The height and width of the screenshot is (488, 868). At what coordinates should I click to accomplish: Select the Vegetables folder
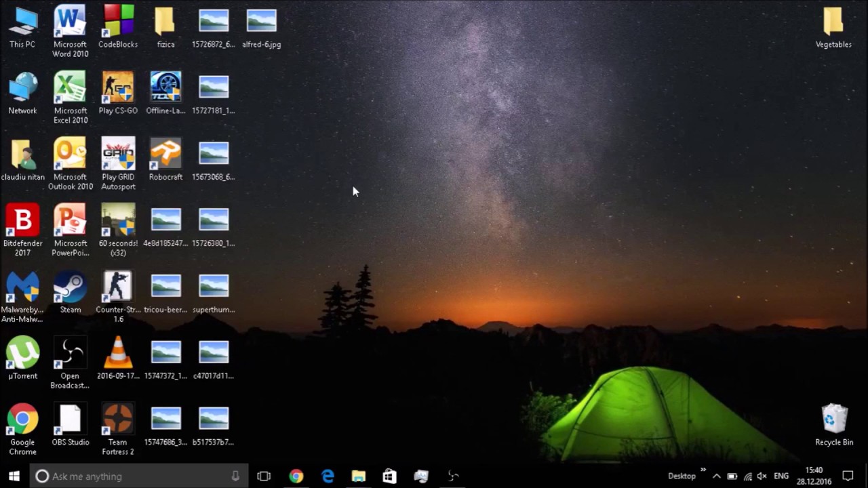click(x=833, y=27)
